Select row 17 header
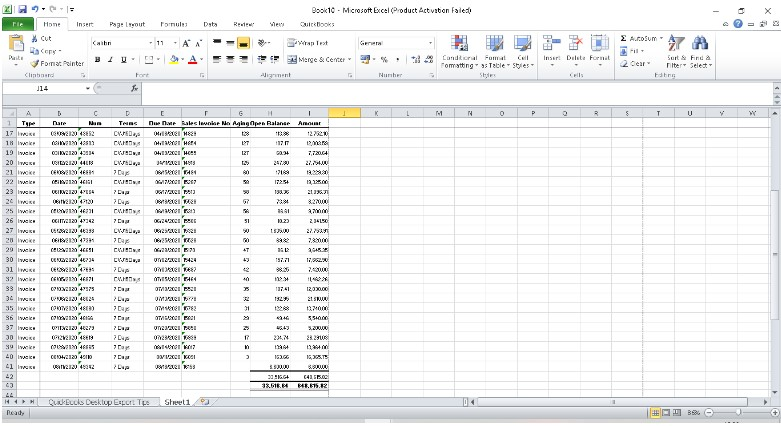 [x=9, y=133]
